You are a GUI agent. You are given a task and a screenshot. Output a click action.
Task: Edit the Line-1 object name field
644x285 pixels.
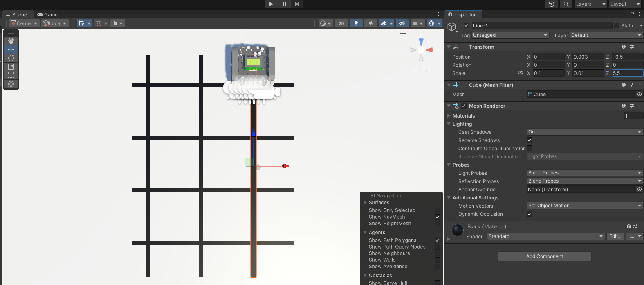pyautogui.click(x=542, y=25)
